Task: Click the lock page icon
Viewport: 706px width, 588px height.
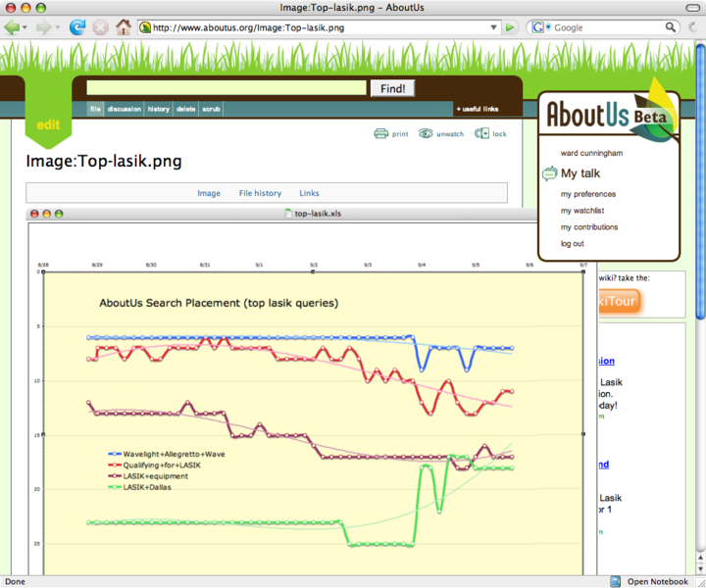Action: coord(481,133)
